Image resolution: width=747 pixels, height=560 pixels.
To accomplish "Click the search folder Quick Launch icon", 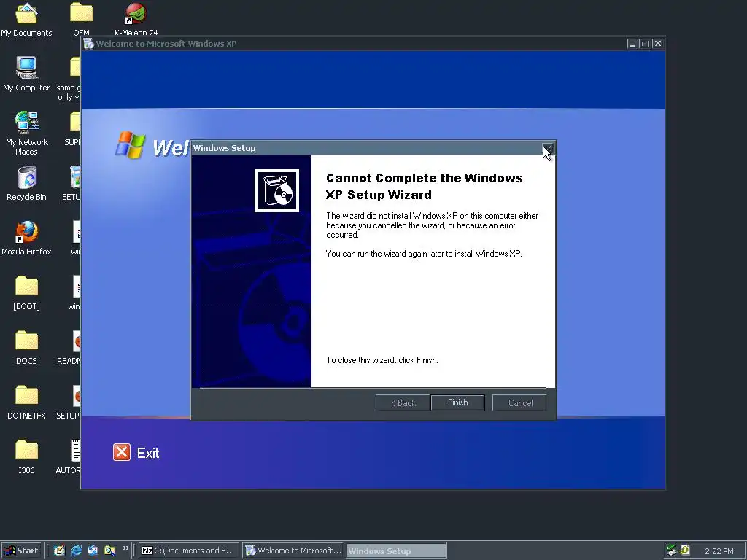I will 109,551.
